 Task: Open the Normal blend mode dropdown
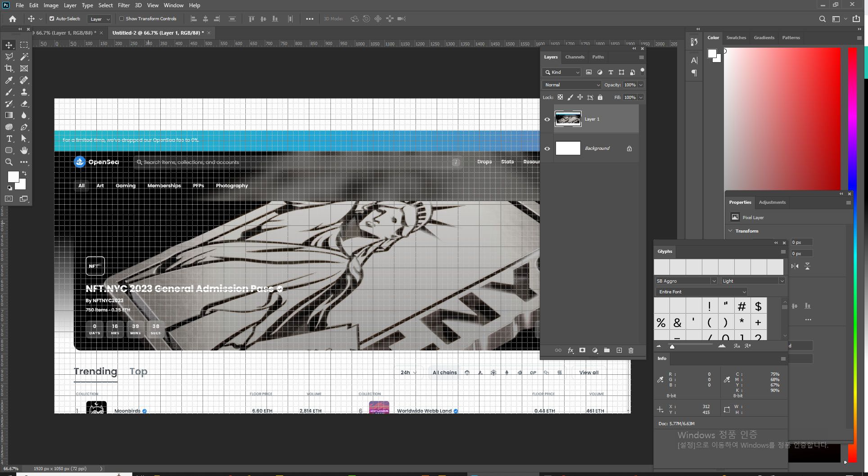click(x=572, y=85)
